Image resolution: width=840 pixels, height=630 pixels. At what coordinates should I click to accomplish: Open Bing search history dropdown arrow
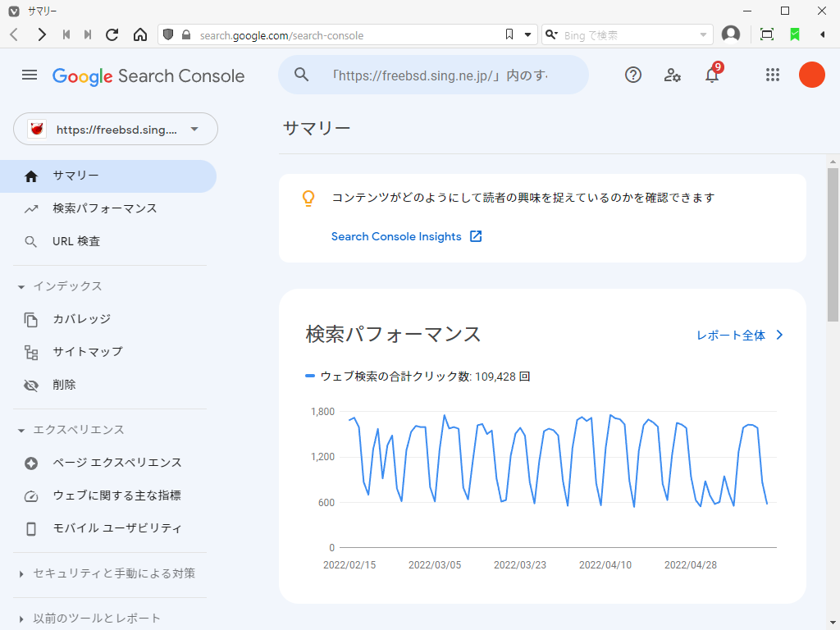click(x=703, y=34)
